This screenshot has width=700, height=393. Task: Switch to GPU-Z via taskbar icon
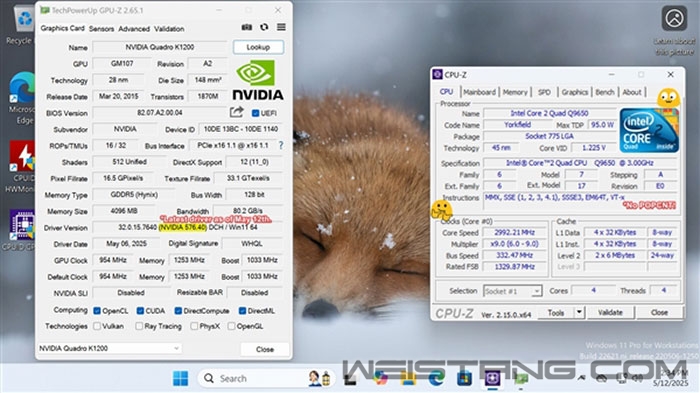(x=521, y=379)
